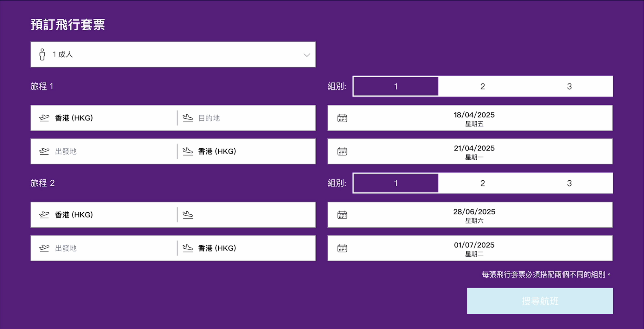Select 組別 3 for 旅程 1
This screenshot has width=644, height=329.
[569, 86]
